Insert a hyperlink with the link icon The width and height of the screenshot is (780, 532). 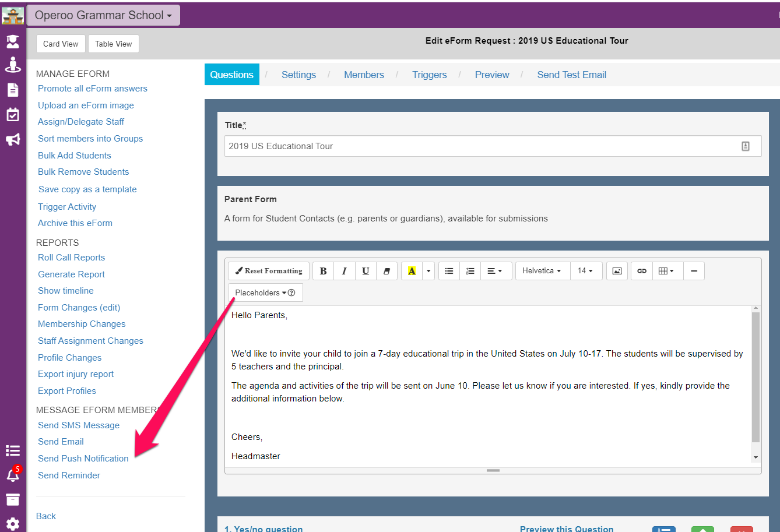pyautogui.click(x=642, y=271)
